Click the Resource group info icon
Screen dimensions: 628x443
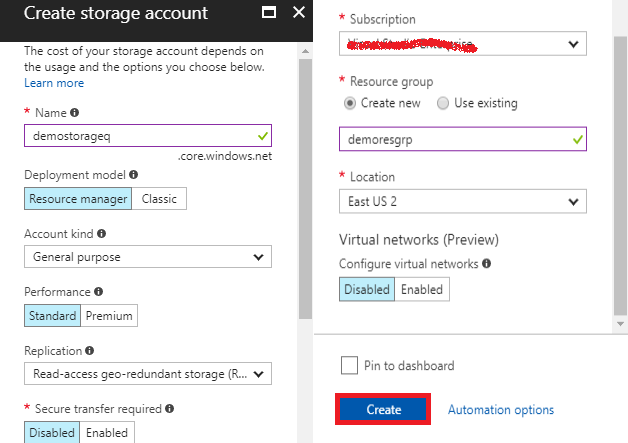tap(441, 81)
